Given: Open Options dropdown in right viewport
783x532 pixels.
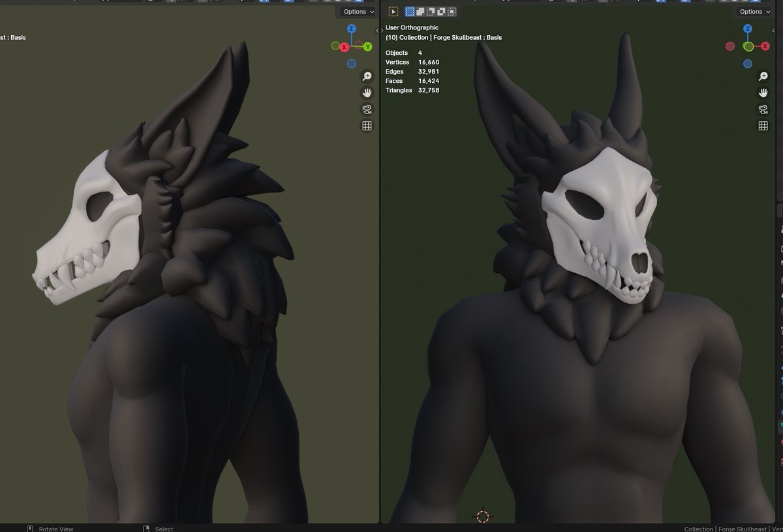Looking at the screenshot, I should 754,12.
